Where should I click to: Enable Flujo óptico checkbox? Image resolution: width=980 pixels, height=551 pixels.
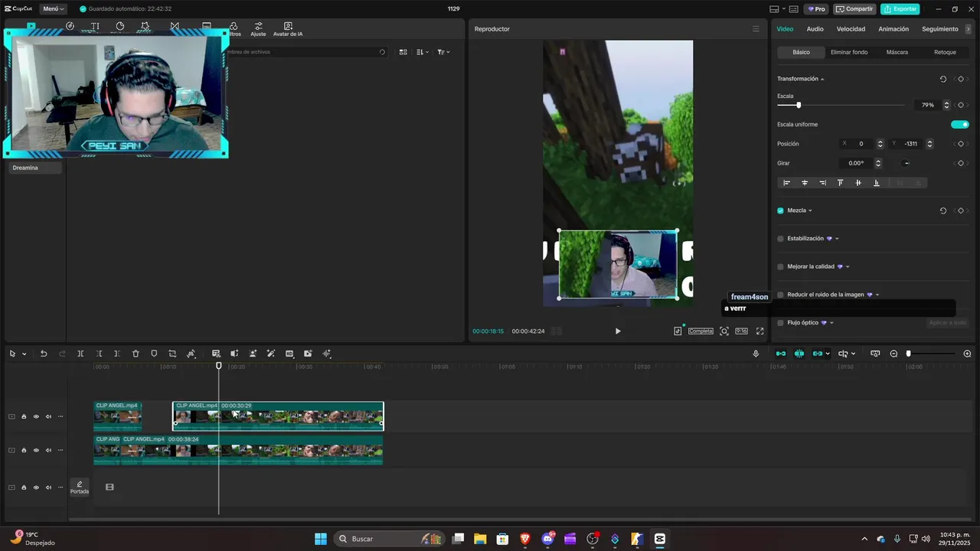[x=781, y=323]
